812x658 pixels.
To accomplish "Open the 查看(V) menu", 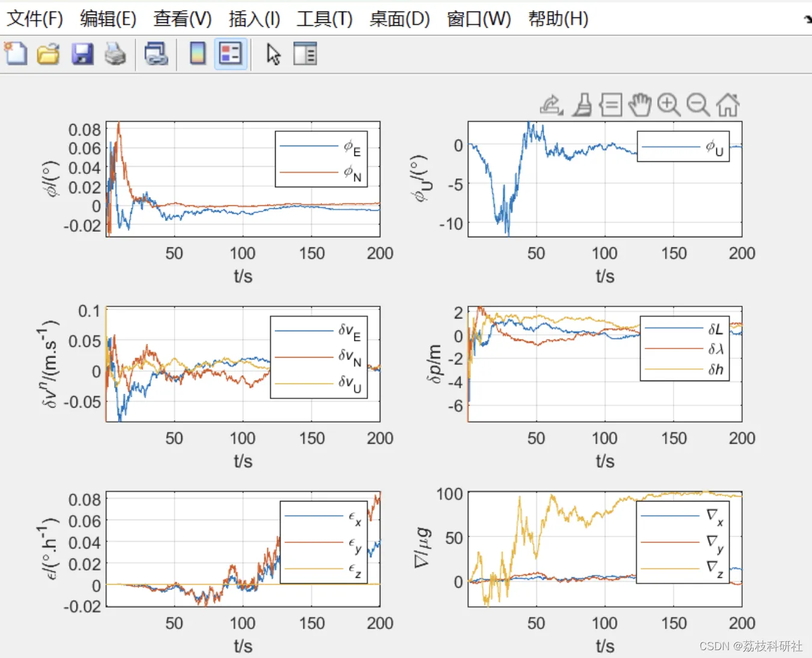I will tap(182, 19).
